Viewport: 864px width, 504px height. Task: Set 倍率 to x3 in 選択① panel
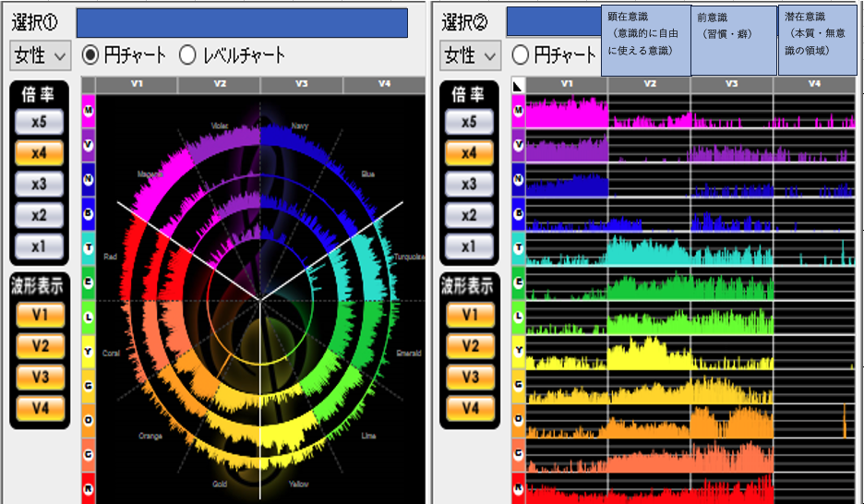tap(39, 184)
